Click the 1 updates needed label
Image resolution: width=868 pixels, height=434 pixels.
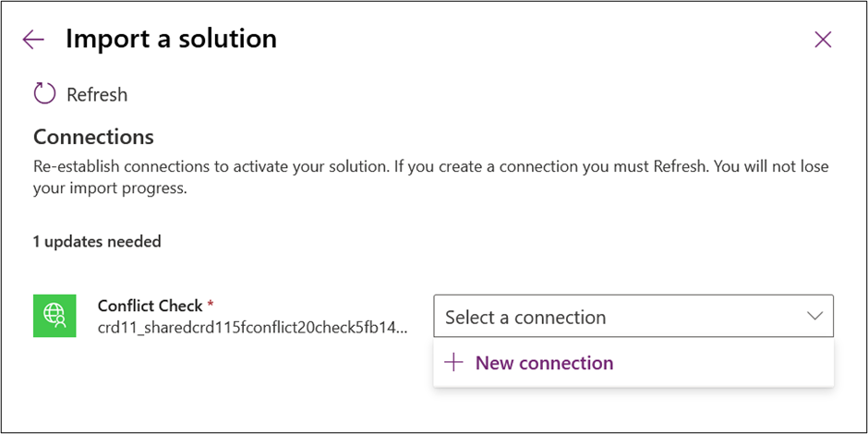[x=97, y=242]
